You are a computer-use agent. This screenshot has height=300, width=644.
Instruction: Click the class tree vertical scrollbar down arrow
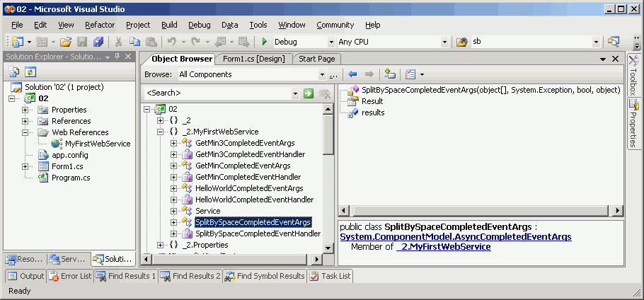click(x=328, y=248)
